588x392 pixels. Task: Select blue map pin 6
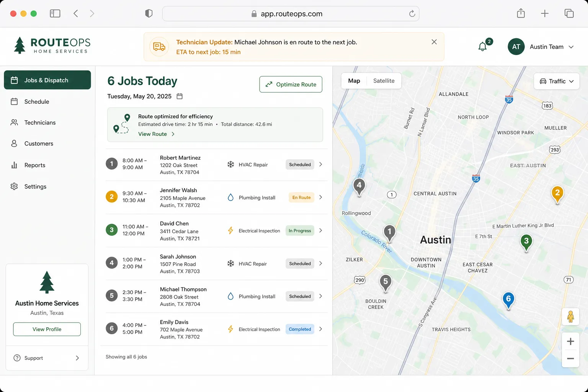tap(508, 301)
